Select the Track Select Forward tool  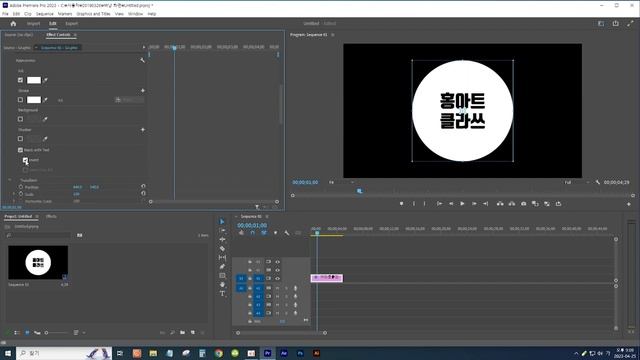point(222,231)
